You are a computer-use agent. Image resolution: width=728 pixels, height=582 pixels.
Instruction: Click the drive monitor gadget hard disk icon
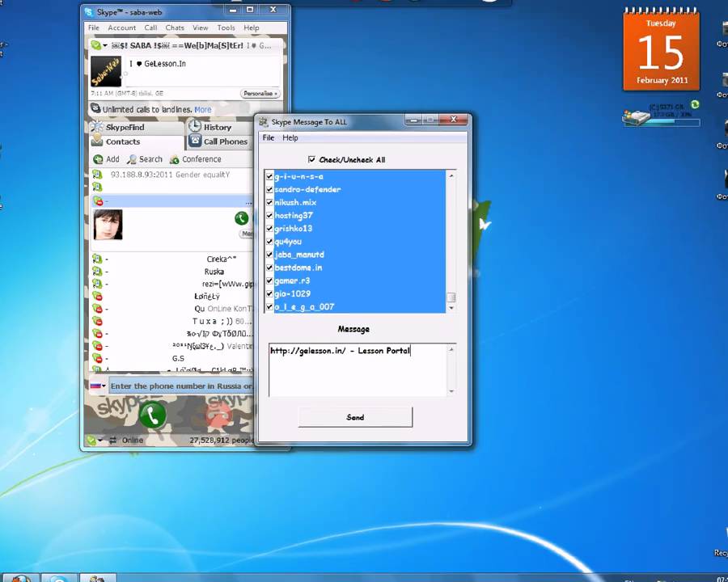(636, 117)
